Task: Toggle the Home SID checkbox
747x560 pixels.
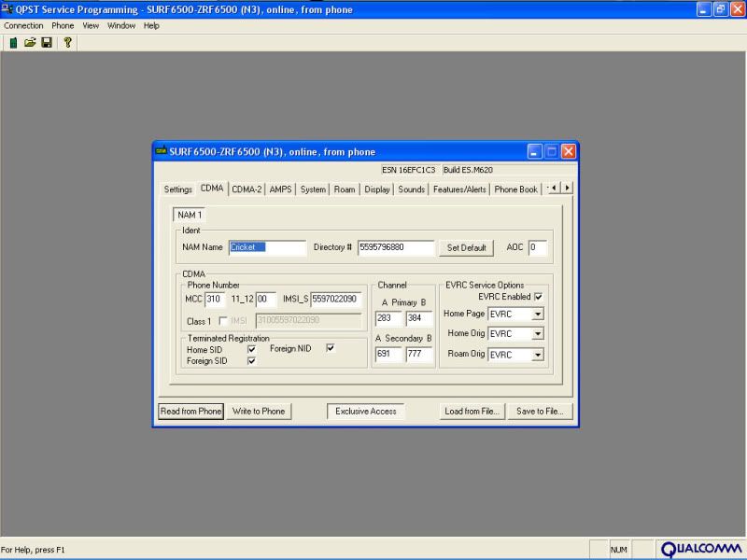Action: tap(251, 349)
